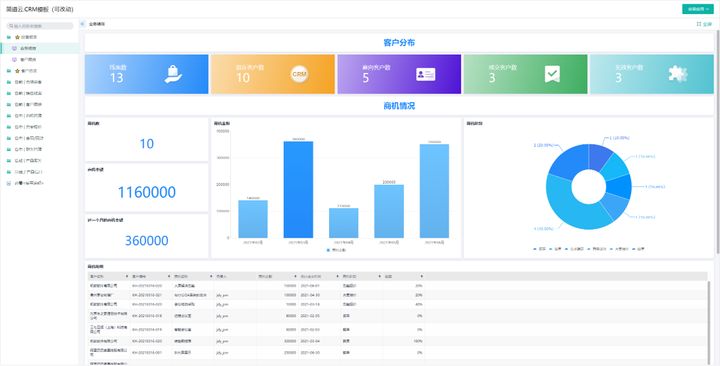Click sort arrow in the date column header

pos(337,276)
